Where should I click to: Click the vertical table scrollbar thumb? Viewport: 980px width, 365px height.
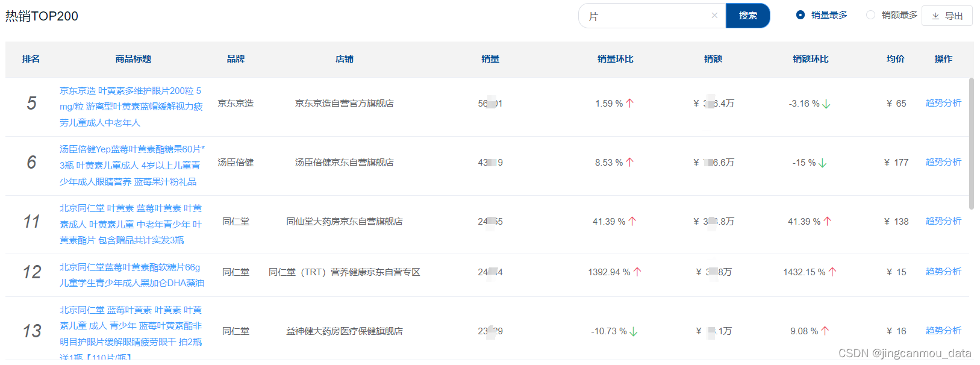coord(971,143)
